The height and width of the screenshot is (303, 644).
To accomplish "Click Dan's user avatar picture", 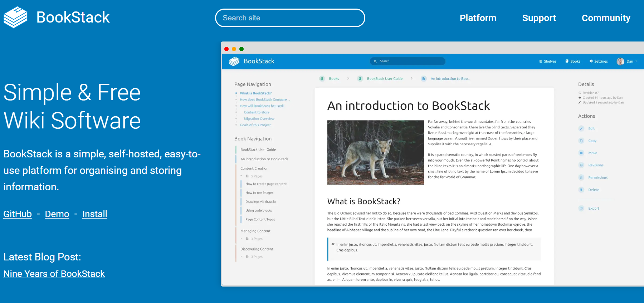I will click(x=620, y=62).
